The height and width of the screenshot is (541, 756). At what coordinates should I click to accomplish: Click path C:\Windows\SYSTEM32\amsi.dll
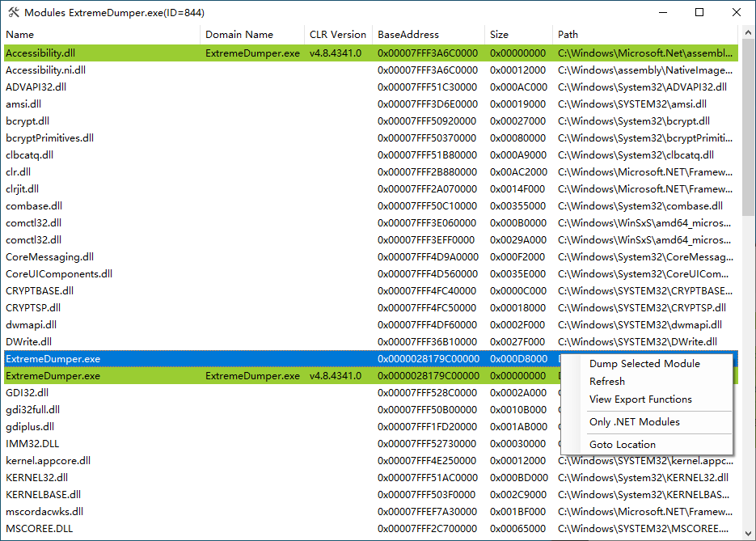pyautogui.click(x=632, y=104)
